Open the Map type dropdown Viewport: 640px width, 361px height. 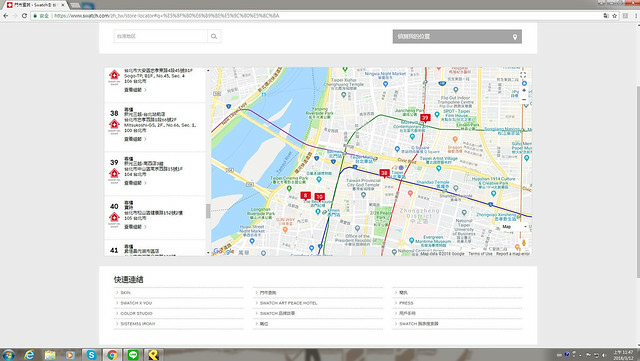pos(513,227)
